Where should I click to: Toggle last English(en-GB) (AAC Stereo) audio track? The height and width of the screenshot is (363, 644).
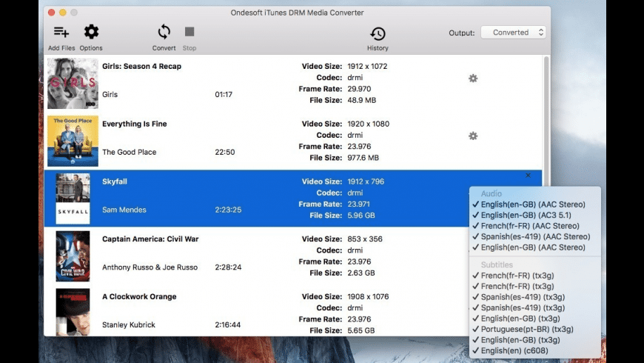pyautogui.click(x=534, y=247)
